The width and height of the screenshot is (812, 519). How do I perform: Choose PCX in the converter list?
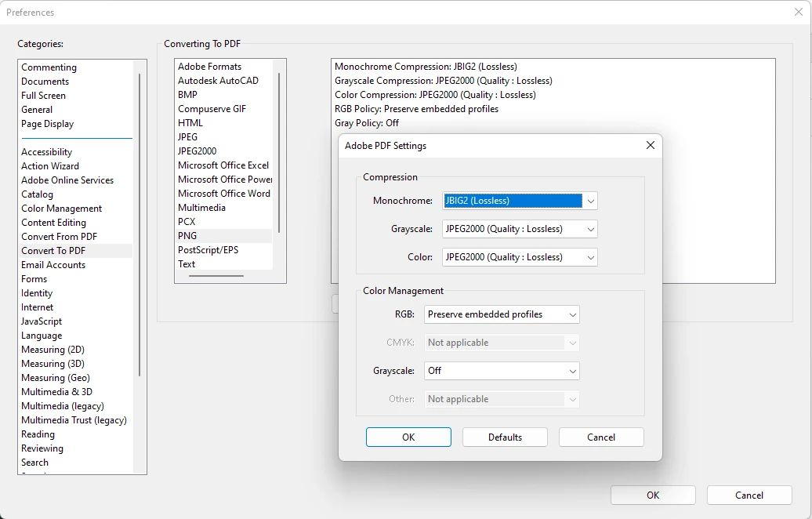point(187,222)
